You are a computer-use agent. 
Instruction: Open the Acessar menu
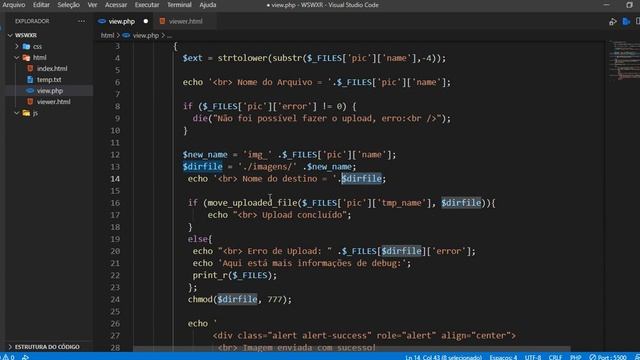116,5
